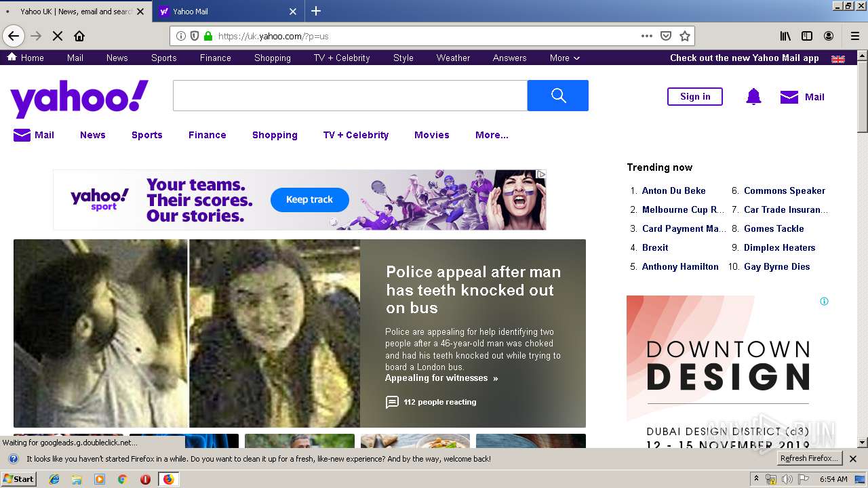The height and width of the screenshot is (488, 868).
Task: Expand More... in the purple navigation row
Action: click(x=492, y=135)
